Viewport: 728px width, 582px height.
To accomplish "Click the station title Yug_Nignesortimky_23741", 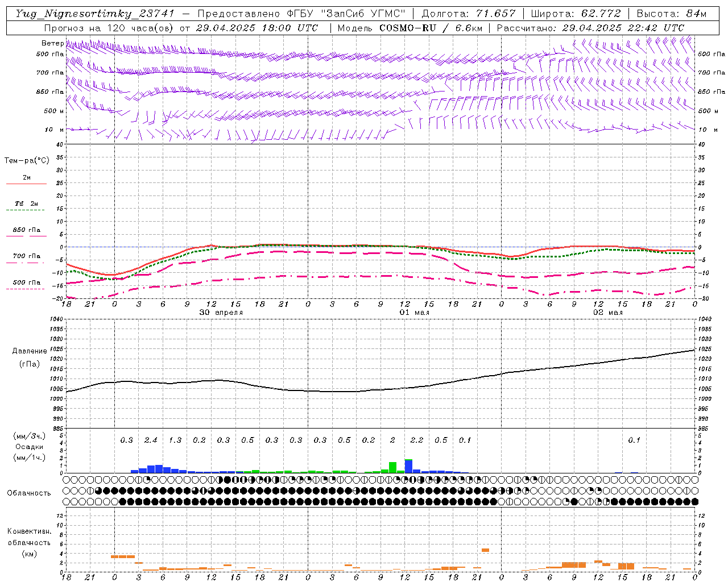I will pos(94,14).
